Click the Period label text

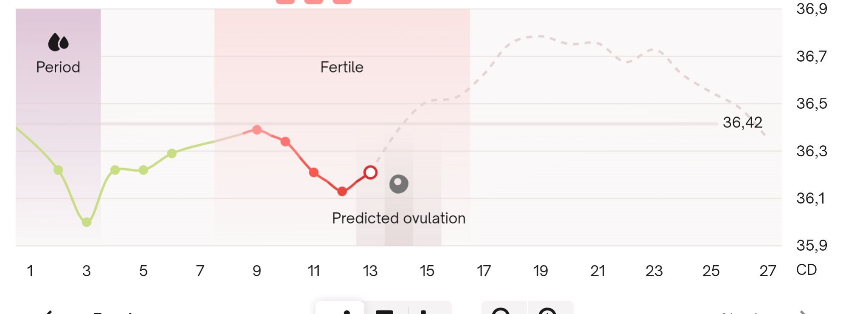point(58,67)
